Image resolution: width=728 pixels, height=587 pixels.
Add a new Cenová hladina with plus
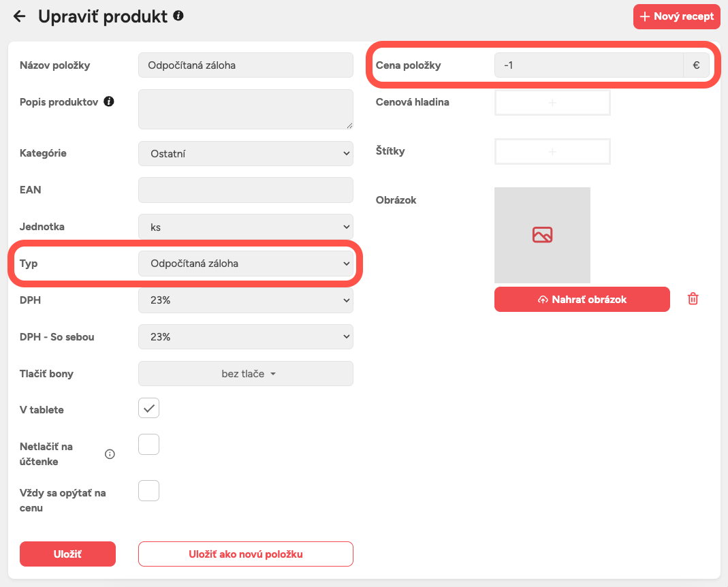tap(552, 102)
